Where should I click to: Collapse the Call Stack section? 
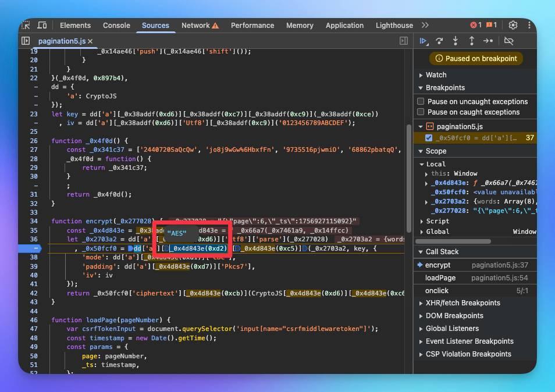coord(421,252)
